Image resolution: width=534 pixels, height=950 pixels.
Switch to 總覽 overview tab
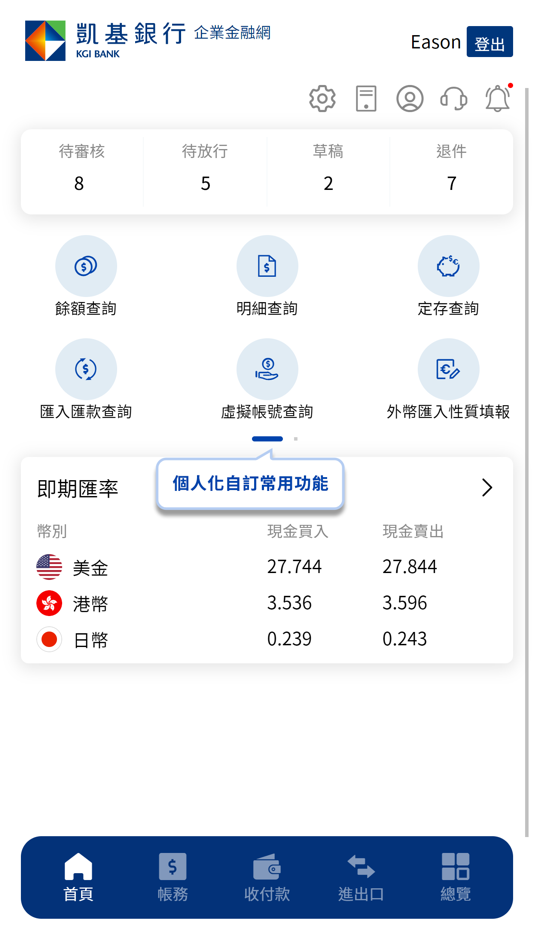[x=455, y=877]
